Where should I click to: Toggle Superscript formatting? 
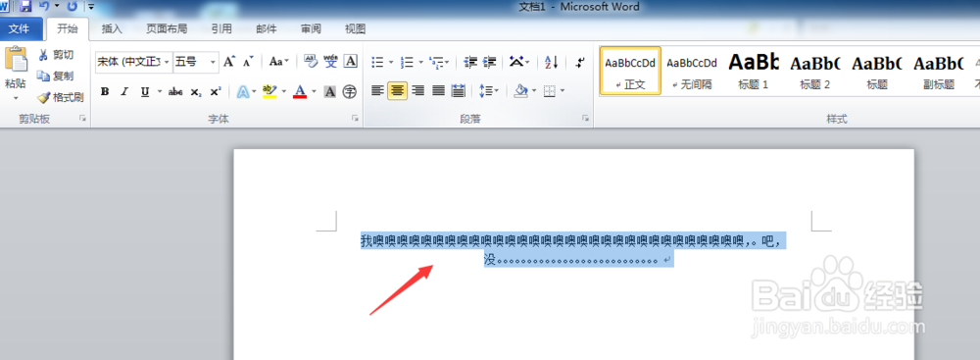click(x=216, y=92)
